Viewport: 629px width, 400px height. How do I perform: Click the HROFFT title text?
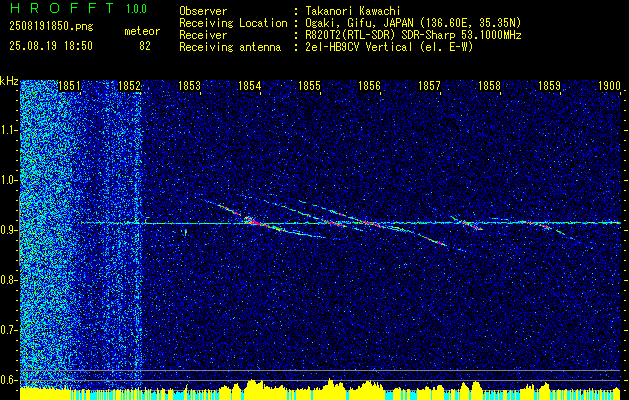click(62, 8)
